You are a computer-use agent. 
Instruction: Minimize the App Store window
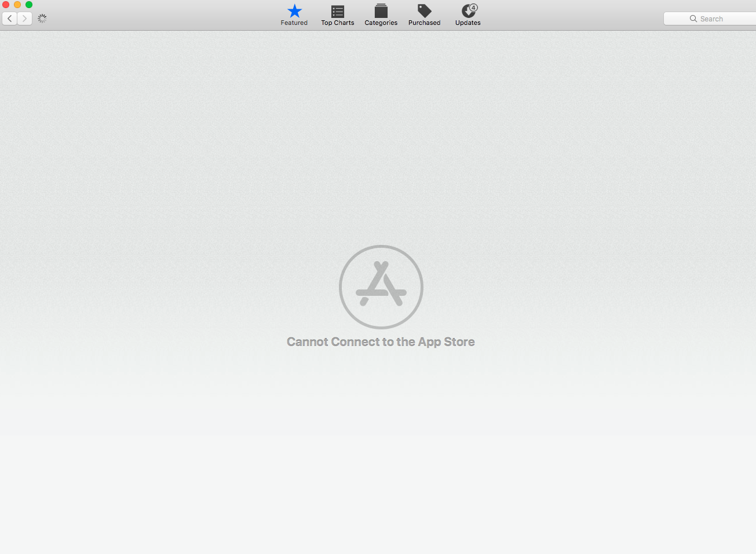coord(17,5)
